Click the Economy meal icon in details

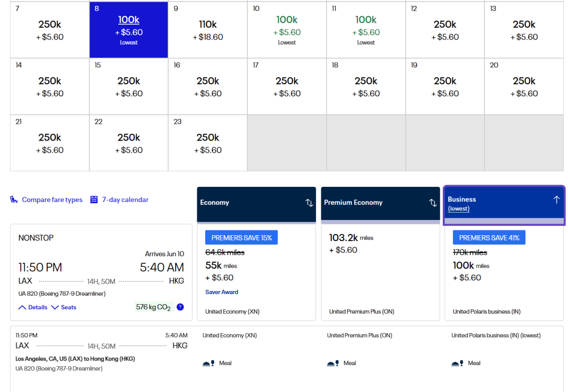(208, 363)
